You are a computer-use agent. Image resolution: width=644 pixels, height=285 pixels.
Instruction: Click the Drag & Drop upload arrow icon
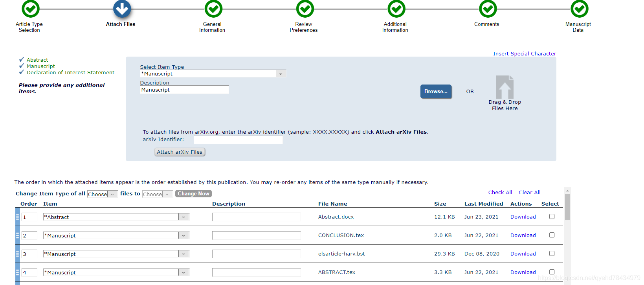coord(505,87)
